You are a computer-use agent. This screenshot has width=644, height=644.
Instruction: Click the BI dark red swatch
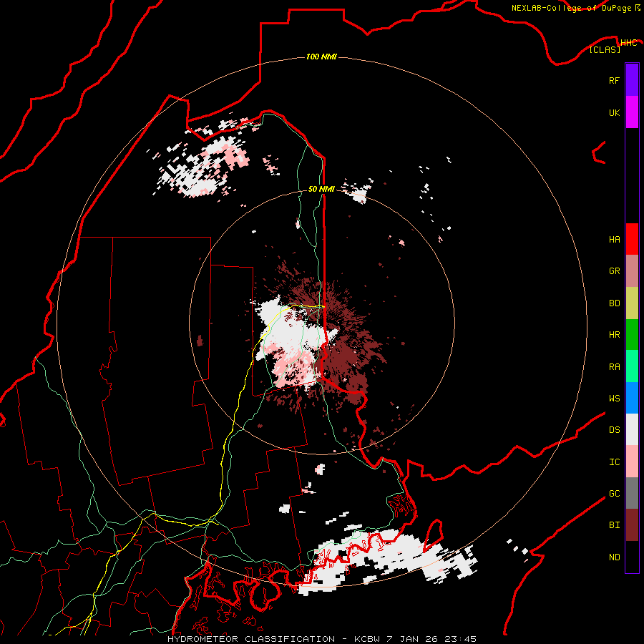tap(632, 525)
